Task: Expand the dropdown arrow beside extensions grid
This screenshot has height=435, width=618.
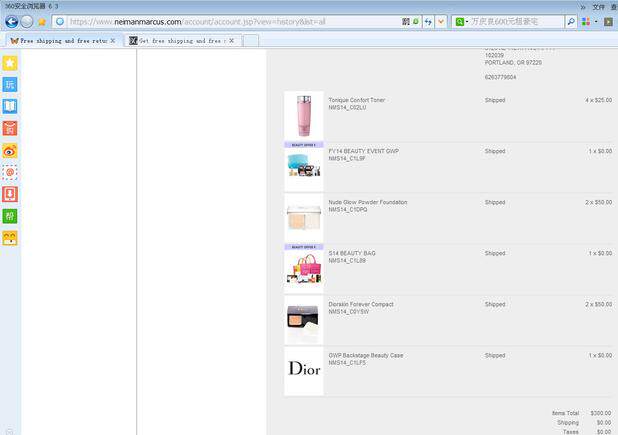Action: pyautogui.click(x=596, y=22)
